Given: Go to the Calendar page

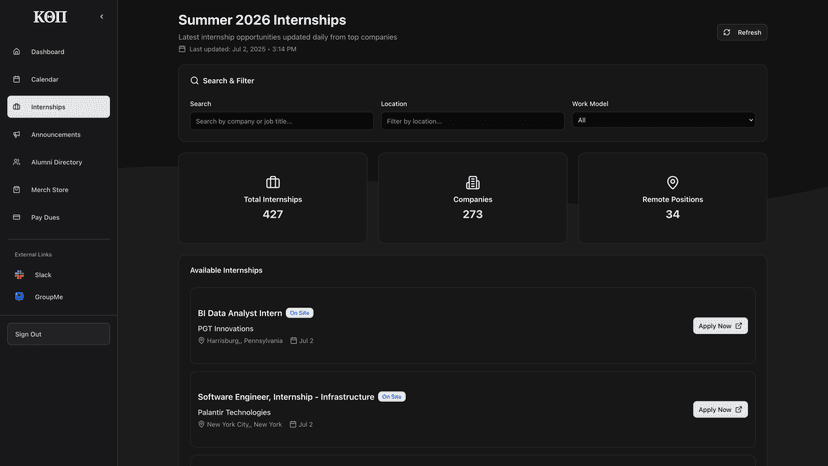Looking at the screenshot, I should 59,79.
